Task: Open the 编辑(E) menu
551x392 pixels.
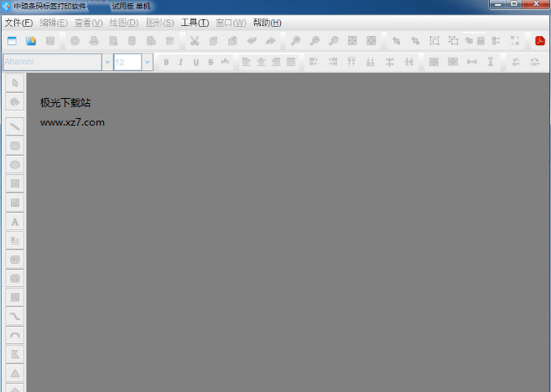Action: pyautogui.click(x=54, y=23)
